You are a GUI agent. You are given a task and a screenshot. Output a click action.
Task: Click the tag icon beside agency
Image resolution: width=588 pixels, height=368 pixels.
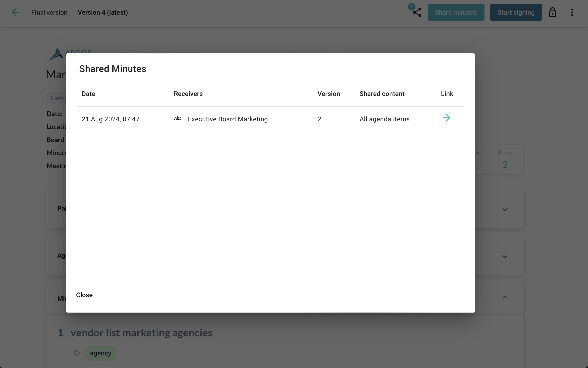(x=77, y=353)
